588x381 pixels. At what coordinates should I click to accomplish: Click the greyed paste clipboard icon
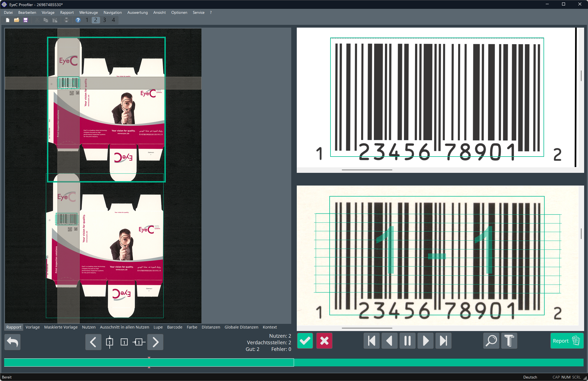[x=55, y=20]
